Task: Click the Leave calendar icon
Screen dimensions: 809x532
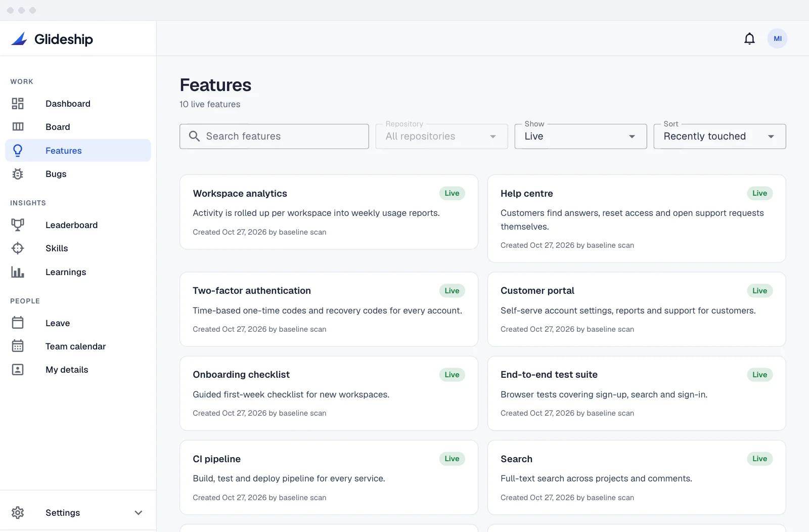Action: pyautogui.click(x=18, y=323)
